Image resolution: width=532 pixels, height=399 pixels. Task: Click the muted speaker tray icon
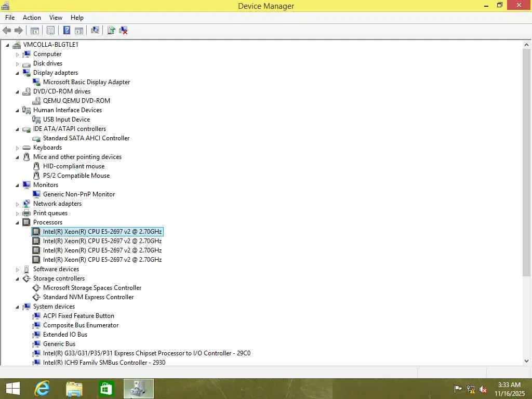pos(483,389)
